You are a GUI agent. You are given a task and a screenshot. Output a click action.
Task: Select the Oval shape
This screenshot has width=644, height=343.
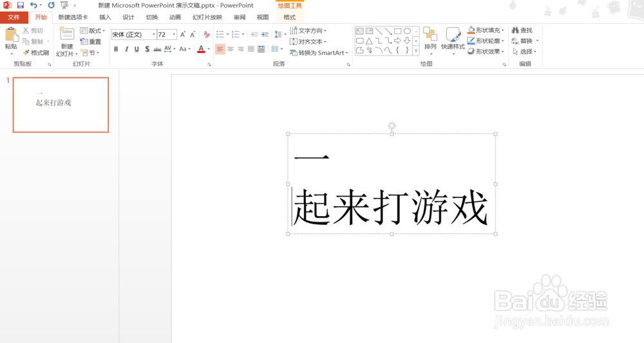407,31
